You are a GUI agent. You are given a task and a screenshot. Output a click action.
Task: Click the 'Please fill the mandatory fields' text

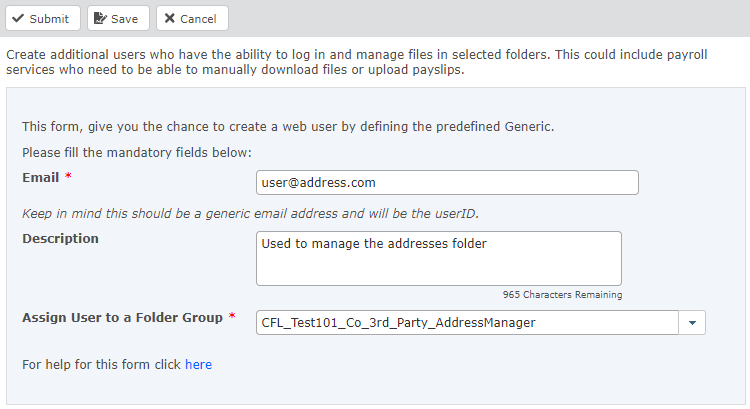[137, 153]
